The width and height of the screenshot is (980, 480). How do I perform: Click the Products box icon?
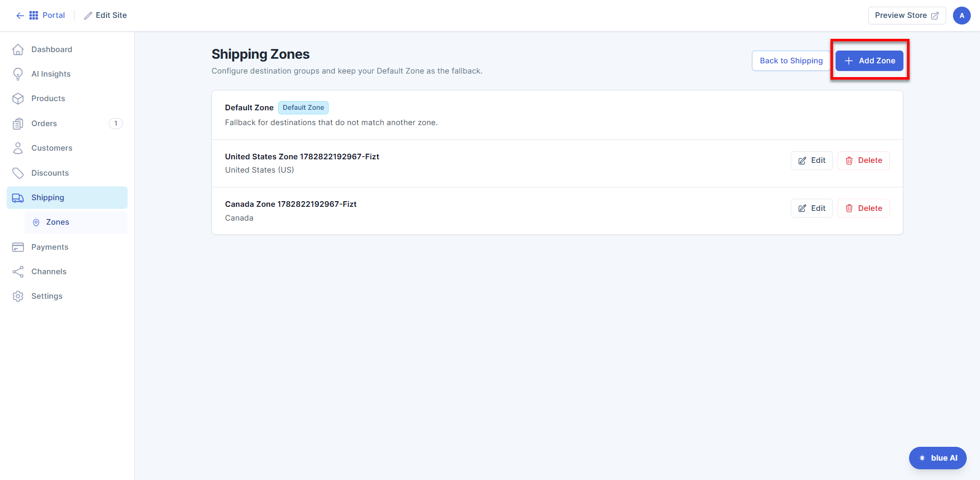18,99
